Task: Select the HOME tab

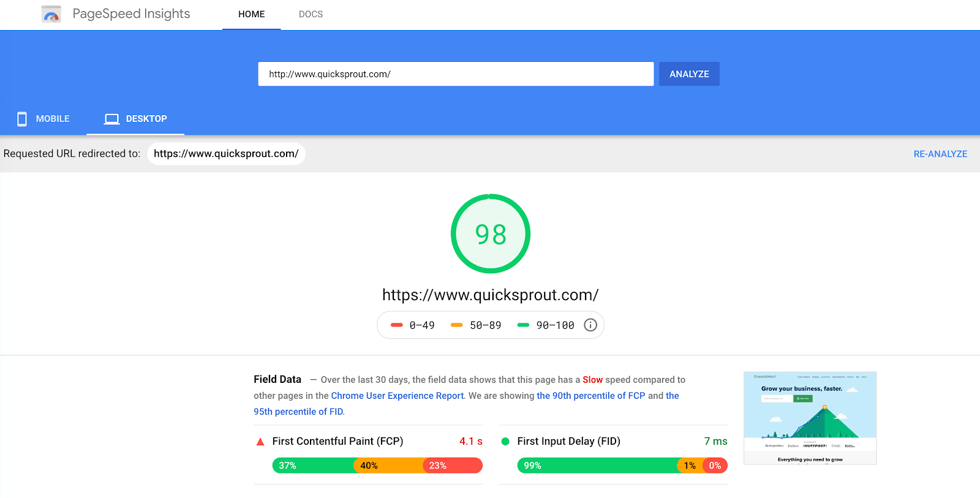Action: click(251, 13)
